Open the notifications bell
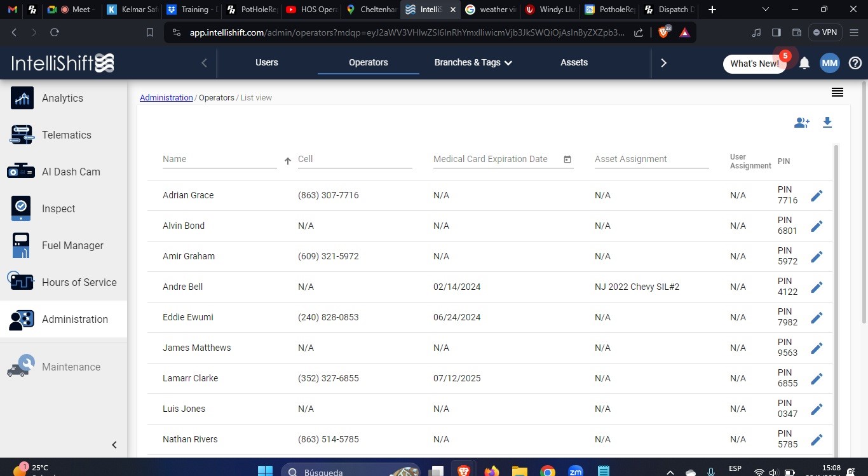 (804, 63)
